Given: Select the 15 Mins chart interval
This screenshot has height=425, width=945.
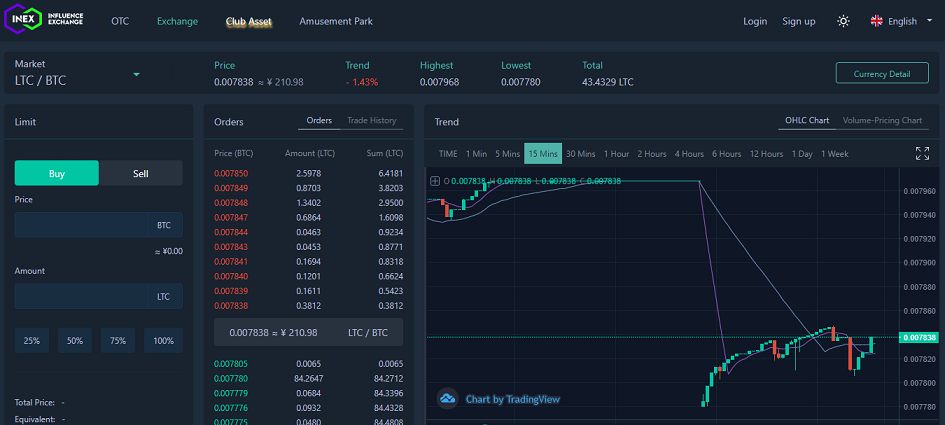Looking at the screenshot, I should (543, 153).
